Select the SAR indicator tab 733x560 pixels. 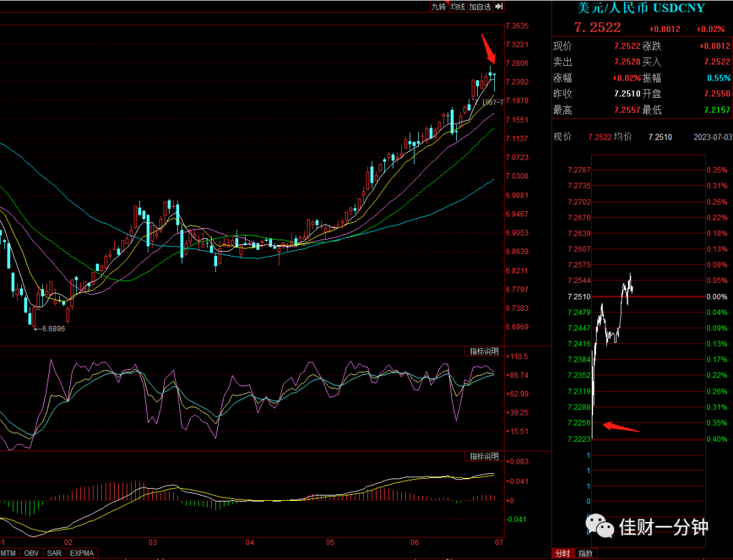pyautogui.click(x=54, y=553)
